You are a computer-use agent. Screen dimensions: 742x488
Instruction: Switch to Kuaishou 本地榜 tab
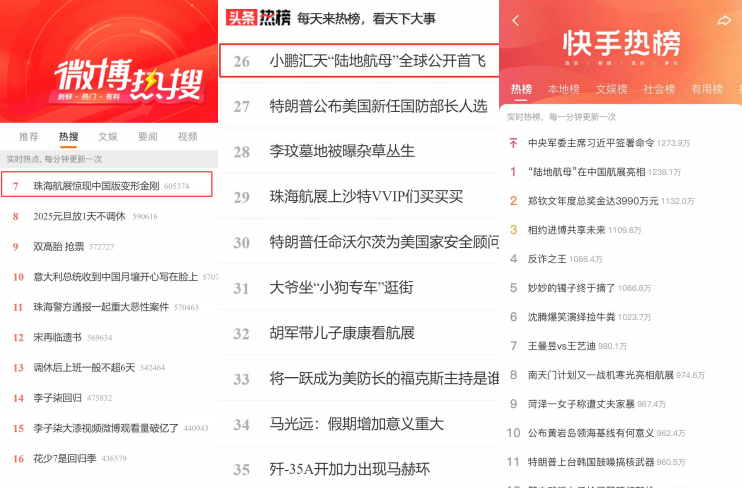(x=564, y=89)
